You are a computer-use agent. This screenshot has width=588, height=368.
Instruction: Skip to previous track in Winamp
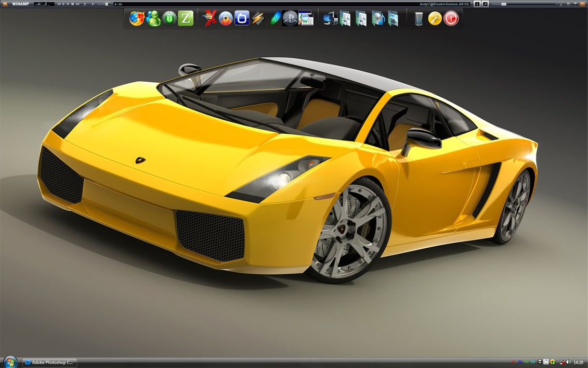[59, 4]
